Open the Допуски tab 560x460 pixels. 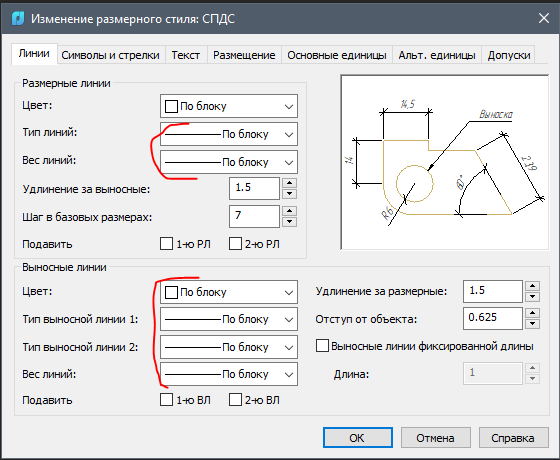[x=509, y=55]
